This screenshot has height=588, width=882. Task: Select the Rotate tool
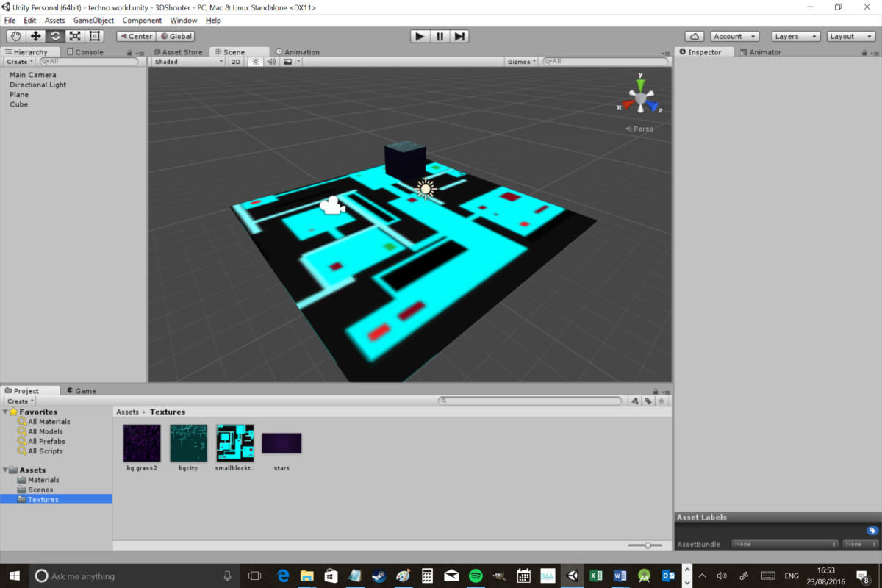pyautogui.click(x=55, y=35)
